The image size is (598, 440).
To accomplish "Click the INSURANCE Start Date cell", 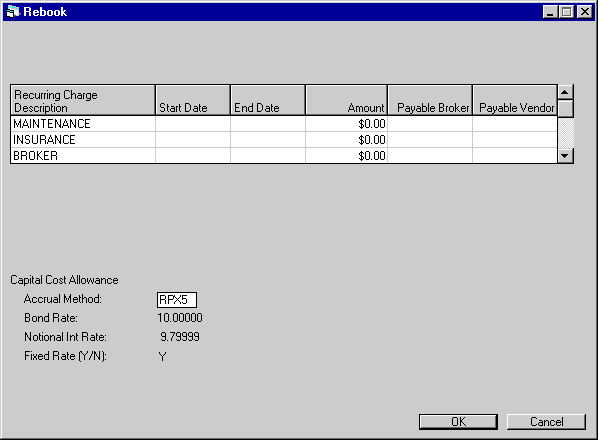I will click(x=193, y=140).
